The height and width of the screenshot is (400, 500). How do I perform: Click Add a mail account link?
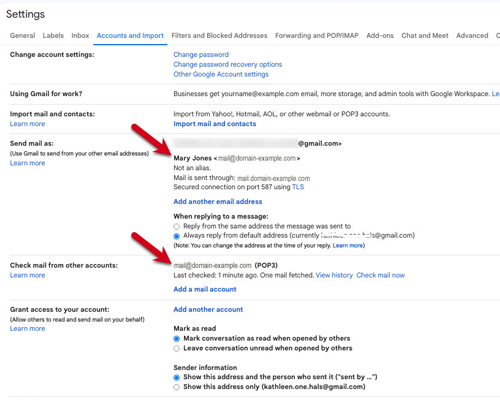tap(205, 289)
